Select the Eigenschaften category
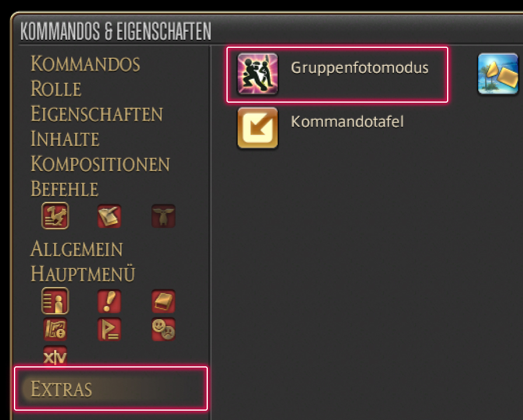This screenshot has width=523, height=420. coord(97,114)
